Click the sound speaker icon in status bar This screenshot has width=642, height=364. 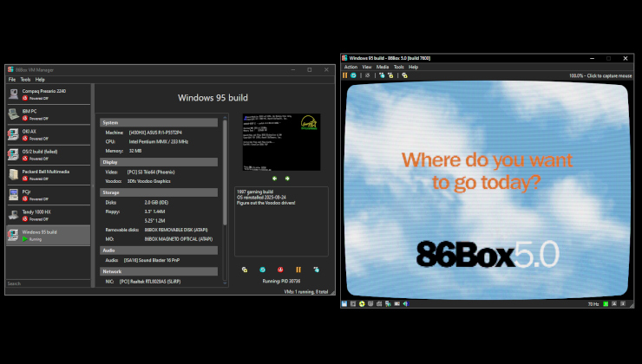click(405, 304)
